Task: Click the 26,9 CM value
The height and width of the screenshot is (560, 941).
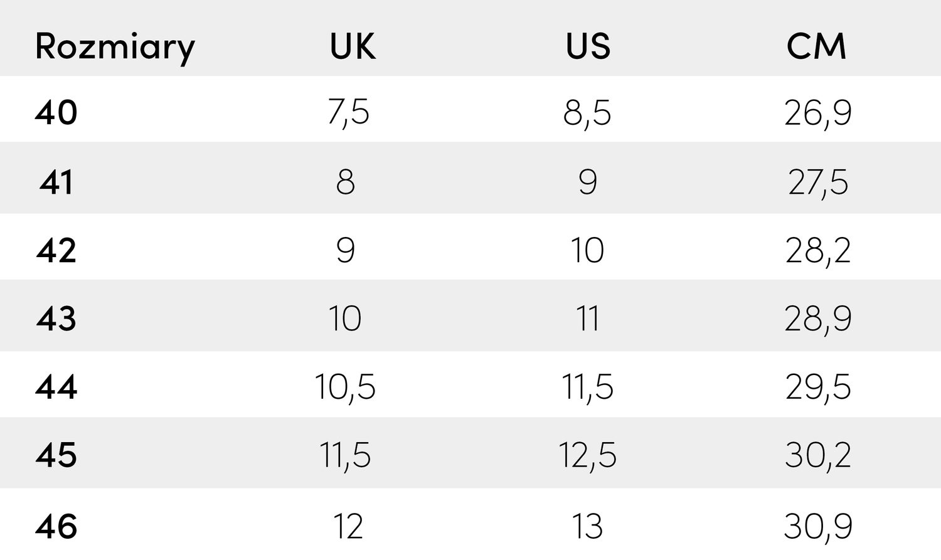Action: (818, 114)
